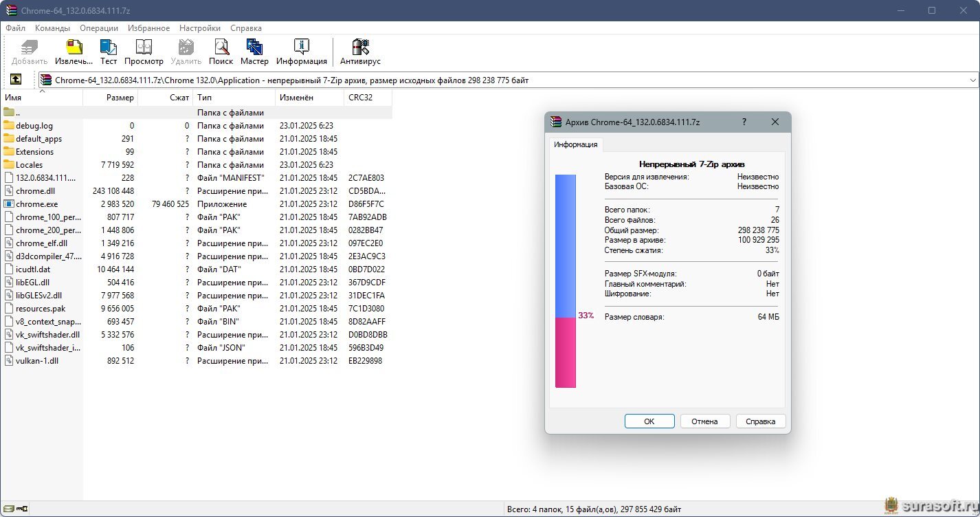This screenshot has height=517, width=980.
Task: Open the Настройки menu
Action: tap(200, 28)
